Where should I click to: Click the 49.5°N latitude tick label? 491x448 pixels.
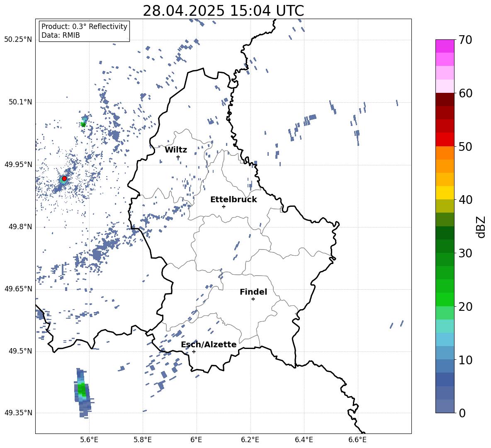(20, 351)
